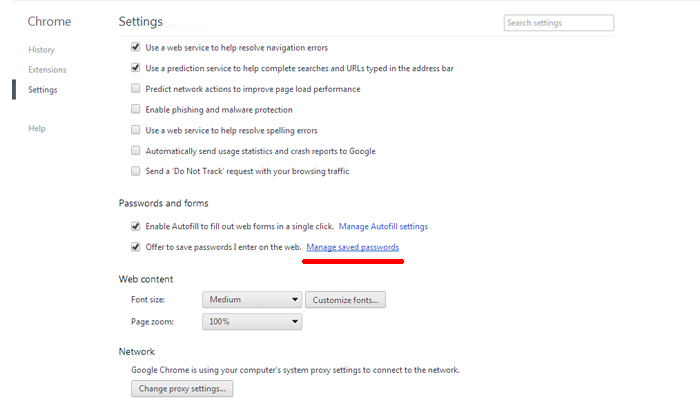Enable phishing and malware protection
Image resolution: width=700 pixels, height=400 pixels.
(135, 109)
